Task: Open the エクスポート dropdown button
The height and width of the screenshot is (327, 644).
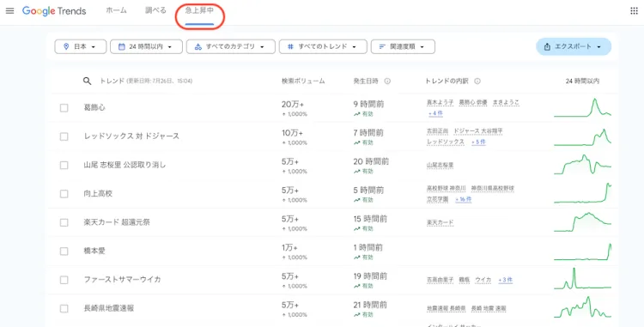Action: click(x=574, y=46)
